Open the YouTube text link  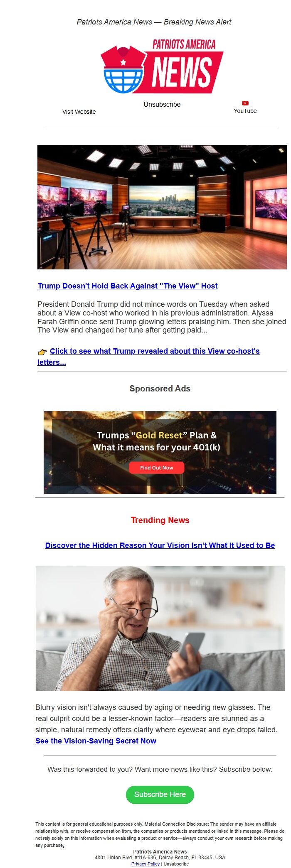(x=245, y=111)
